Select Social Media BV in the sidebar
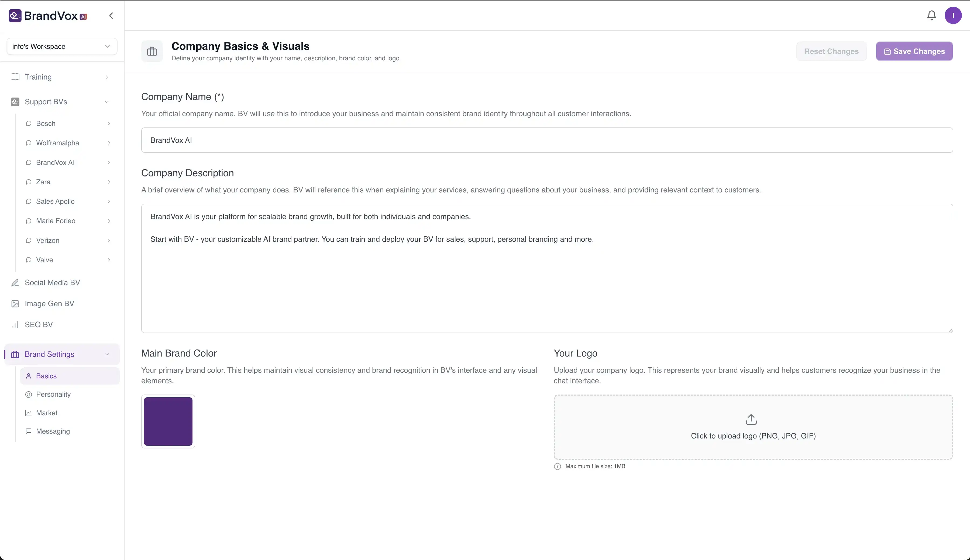 pos(52,283)
